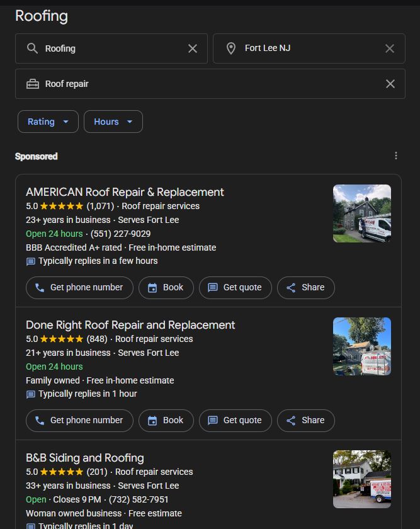Click phone number (732) 582-7951

(x=139, y=499)
